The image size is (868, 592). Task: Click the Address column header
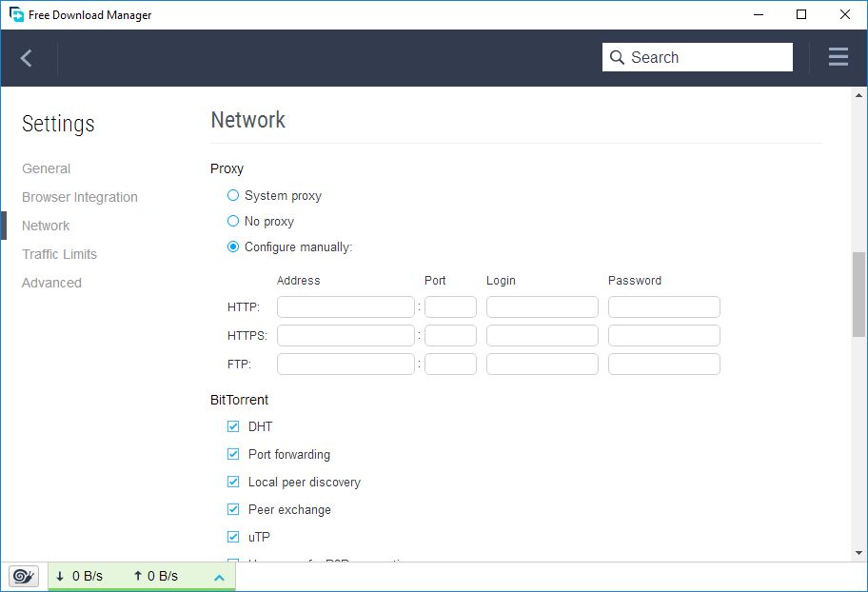point(299,280)
